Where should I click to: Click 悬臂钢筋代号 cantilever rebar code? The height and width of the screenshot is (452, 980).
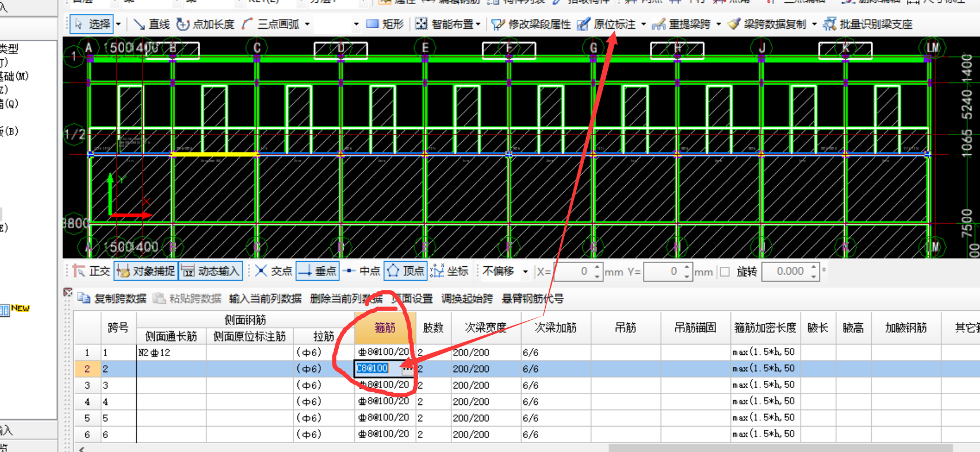pos(533,298)
